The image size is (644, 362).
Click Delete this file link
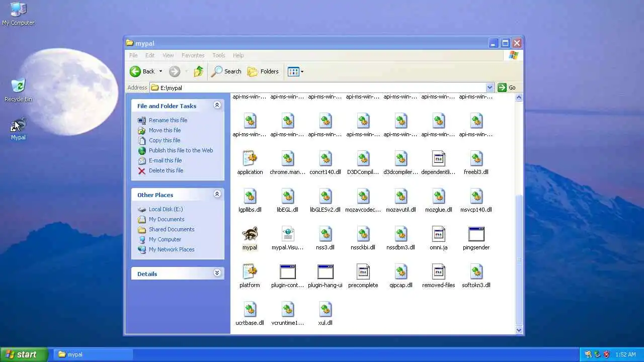tap(166, 170)
